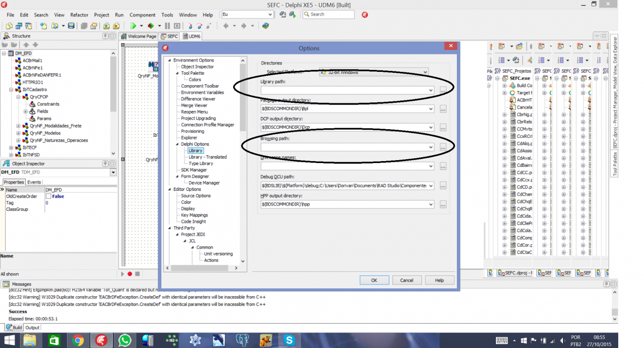Screen dimensions: 644x348
Task: Collapse Editor Options tree node
Action: [169, 189]
